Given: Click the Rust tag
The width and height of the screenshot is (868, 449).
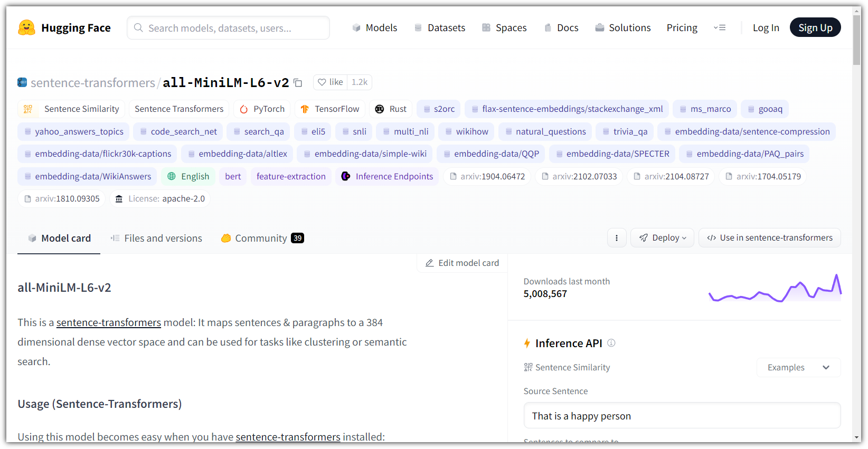Looking at the screenshot, I should pyautogui.click(x=391, y=109).
